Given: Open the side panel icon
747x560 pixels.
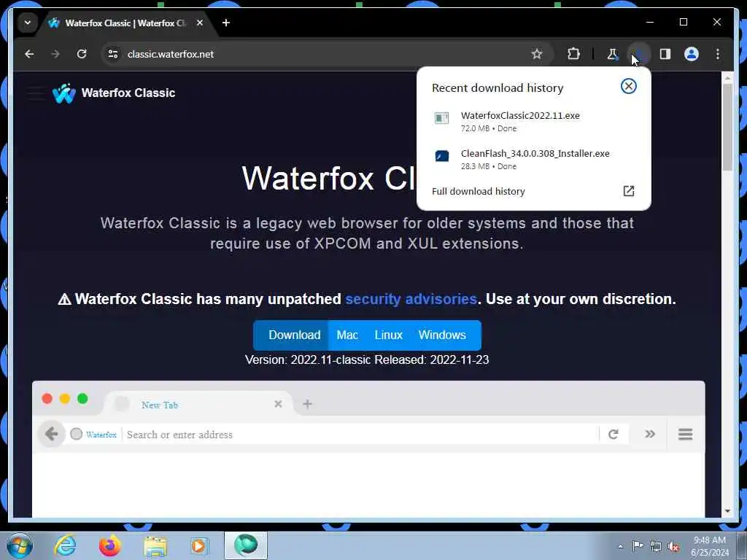Looking at the screenshot, I should point(665,54).
